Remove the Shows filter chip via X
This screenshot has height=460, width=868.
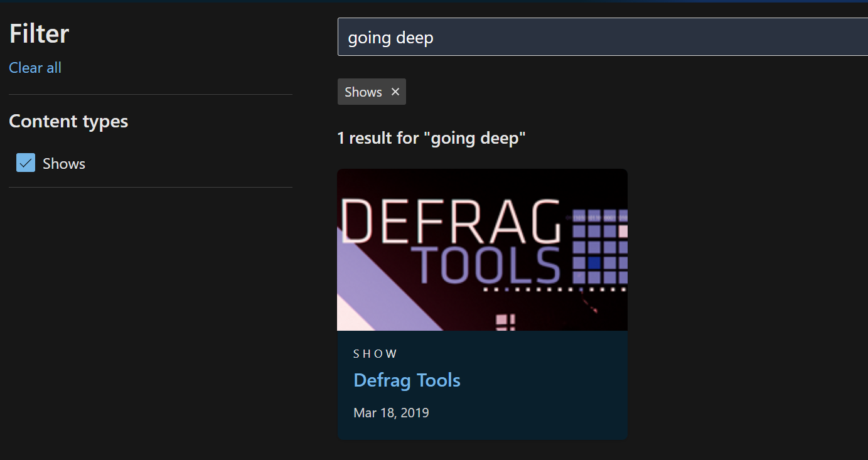pyautogui.click(x=395, y=92)
